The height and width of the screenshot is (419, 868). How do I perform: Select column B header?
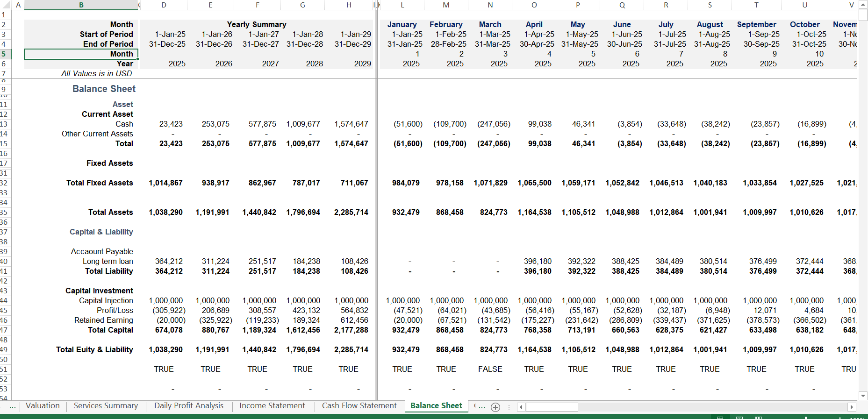(x=81, y=5)
